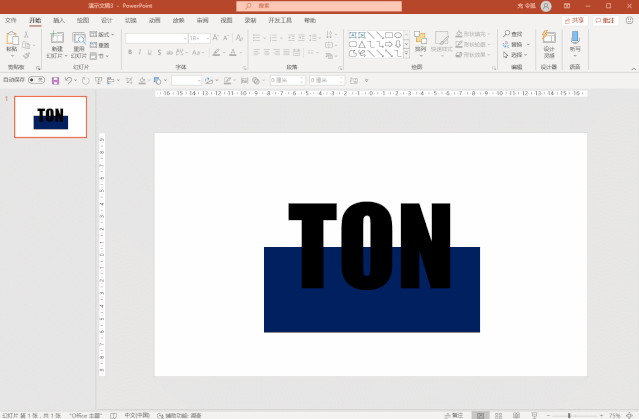Click the Cut scissors icon
Viewport: 639px width, 419px height.
(x=26, y=35)
